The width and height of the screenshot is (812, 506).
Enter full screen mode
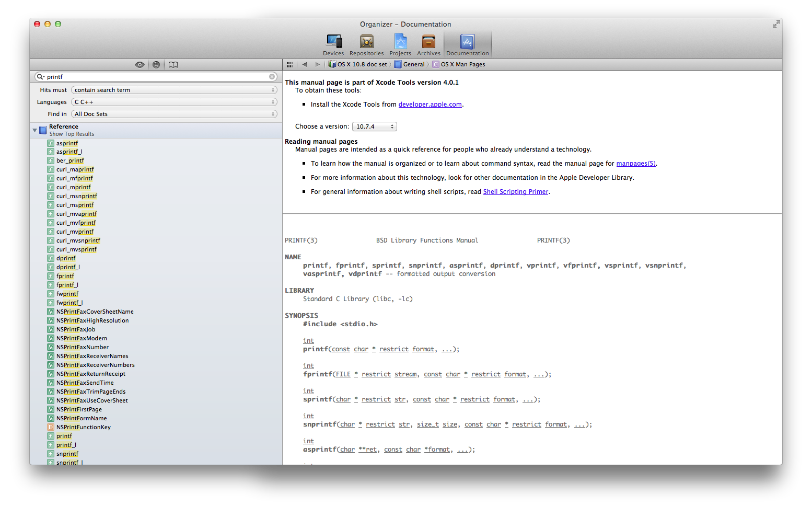tap(776, 24)
